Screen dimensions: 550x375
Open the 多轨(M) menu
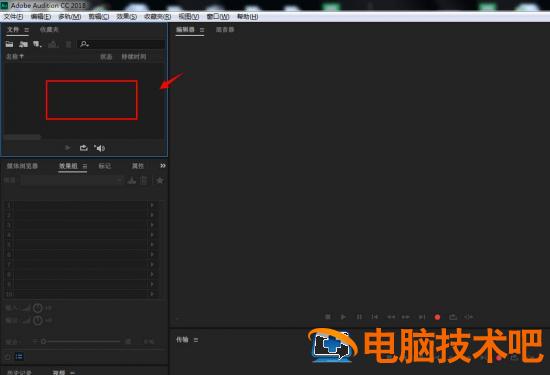click(x=70, y=16)
